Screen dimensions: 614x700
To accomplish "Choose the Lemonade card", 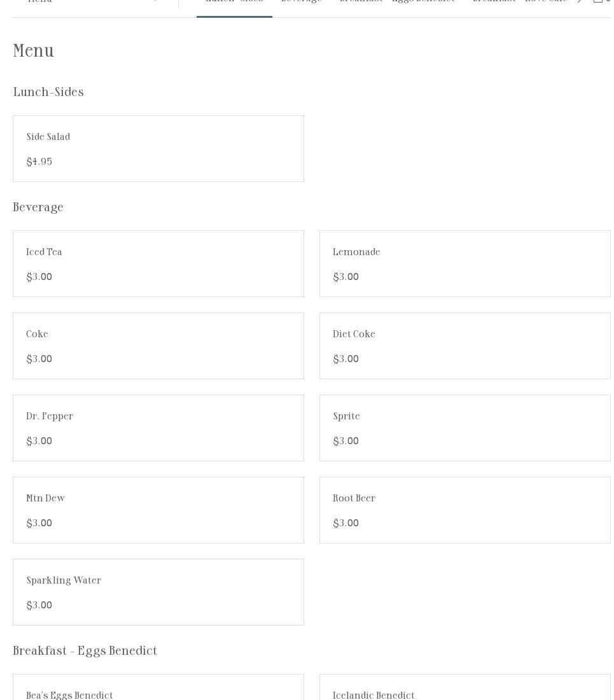I will click(x=464, y=263).
